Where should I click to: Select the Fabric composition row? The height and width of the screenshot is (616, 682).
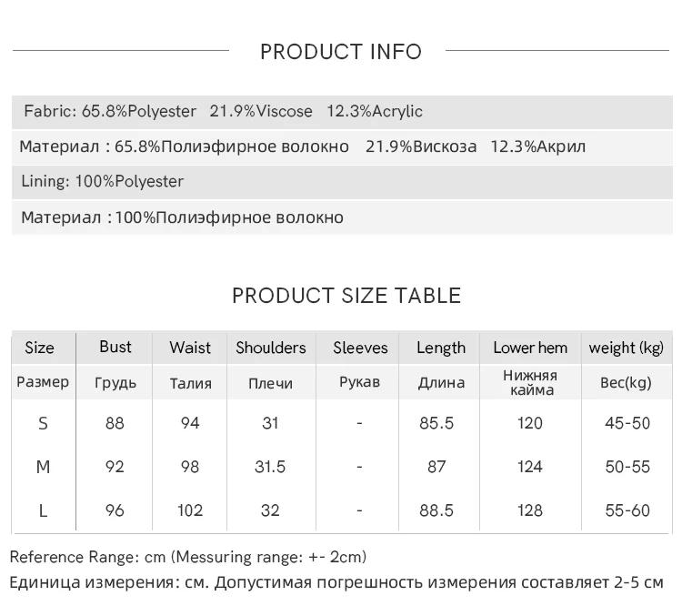342,112
